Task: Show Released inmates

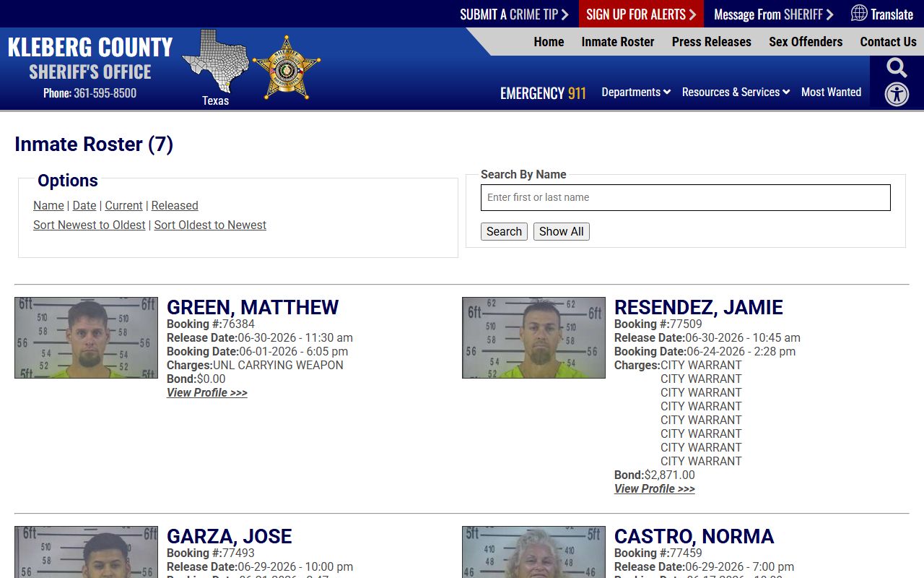Action: (175, 206)
